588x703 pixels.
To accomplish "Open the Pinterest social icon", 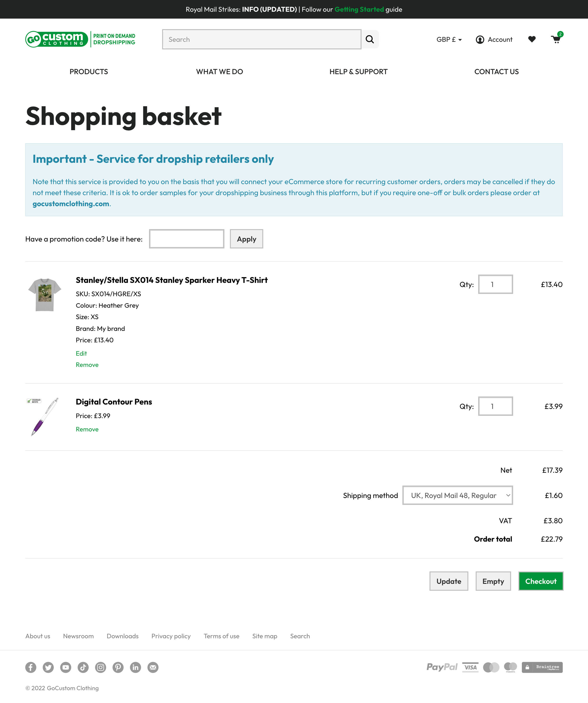I will click(118, 667).
